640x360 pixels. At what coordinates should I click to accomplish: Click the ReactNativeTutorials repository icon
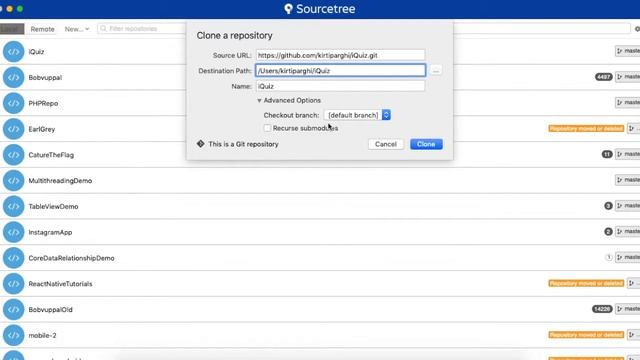coord(13,284)
